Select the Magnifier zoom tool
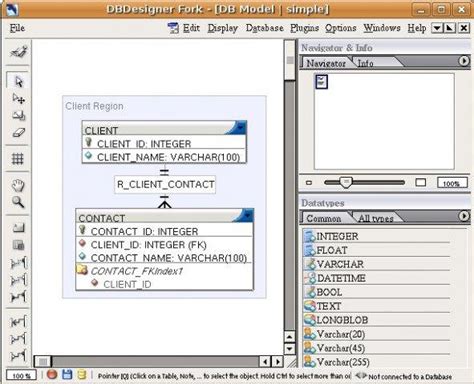The height and width of the screenshot is (384, 474). coord(18,202)
